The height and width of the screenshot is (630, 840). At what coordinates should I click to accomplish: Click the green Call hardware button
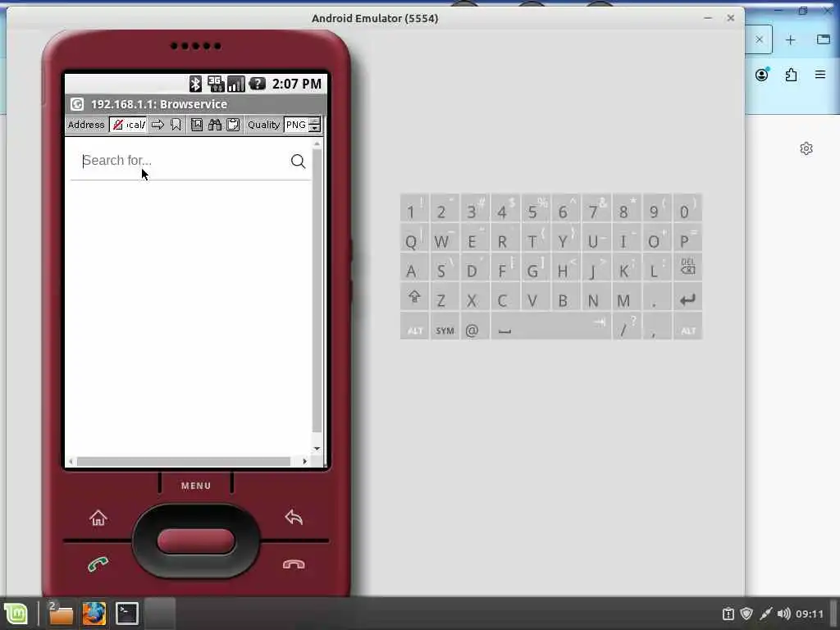(98, 564)
